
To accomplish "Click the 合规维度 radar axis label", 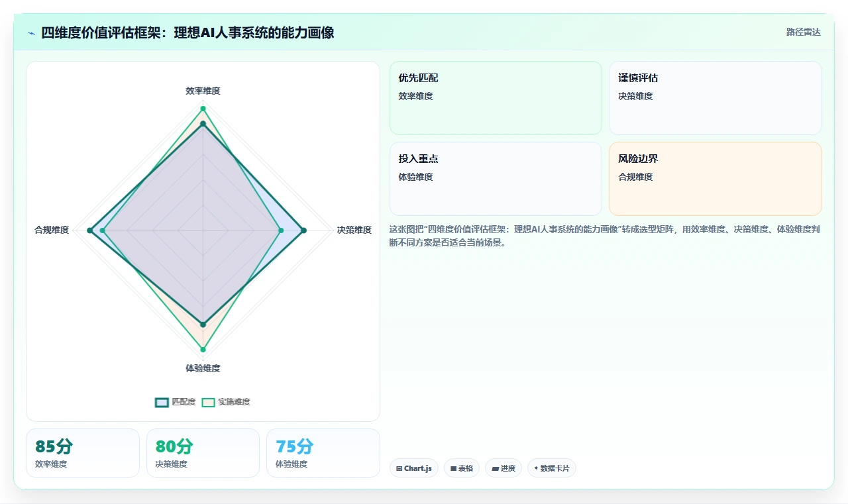I will (x=52, y=230).
